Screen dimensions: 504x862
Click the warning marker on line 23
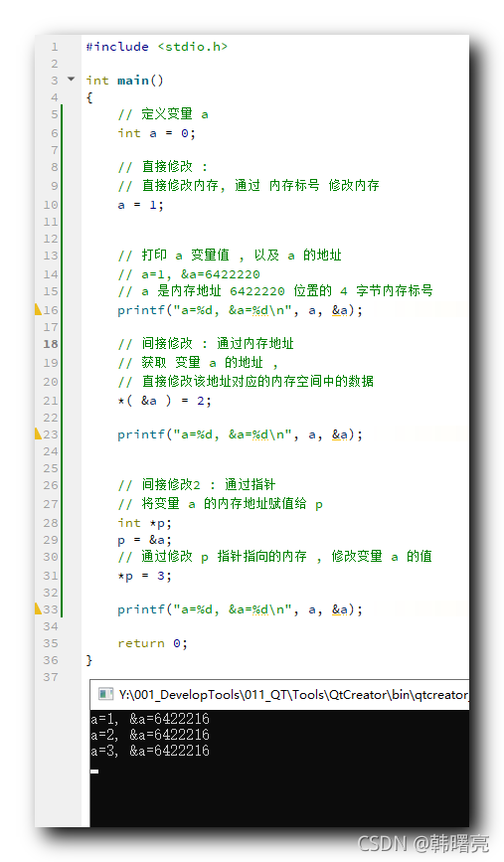pos(38,434)
